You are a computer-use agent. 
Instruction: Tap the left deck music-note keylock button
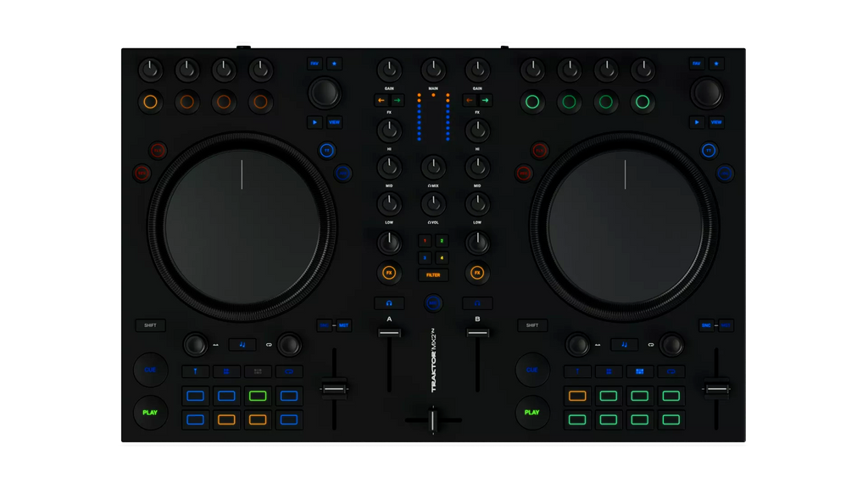tap(242, 345)
